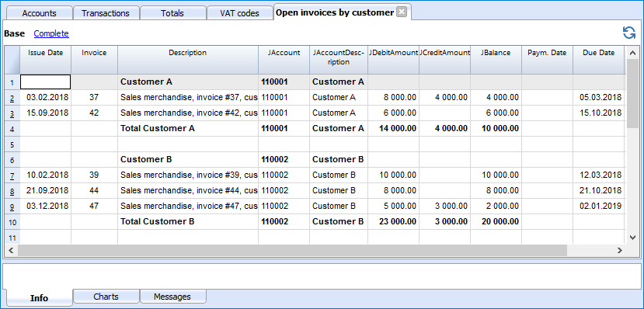Select the JCreditAmount column header

445,60
